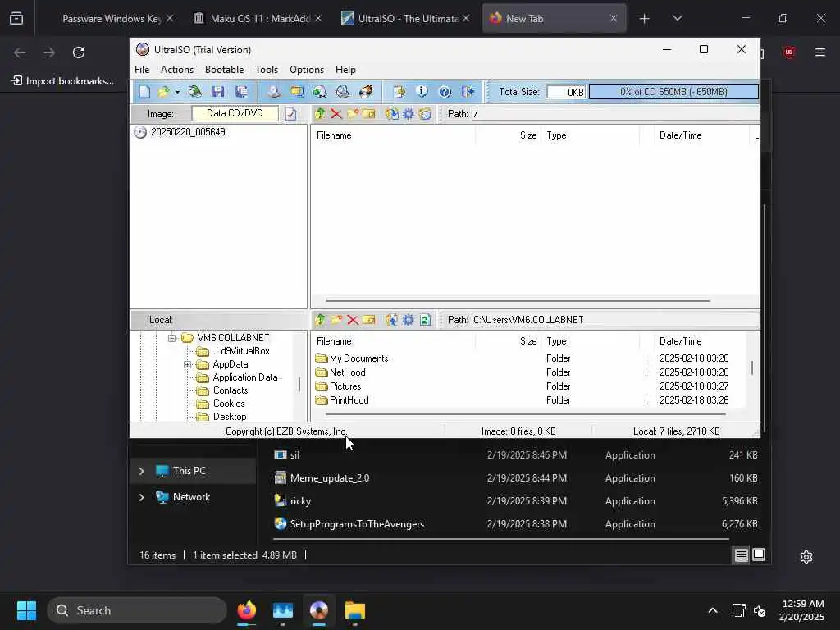The image size is (840, 630).
Task: Click the Up arrow icon in local pane
Action: click(x=320, y=320)
